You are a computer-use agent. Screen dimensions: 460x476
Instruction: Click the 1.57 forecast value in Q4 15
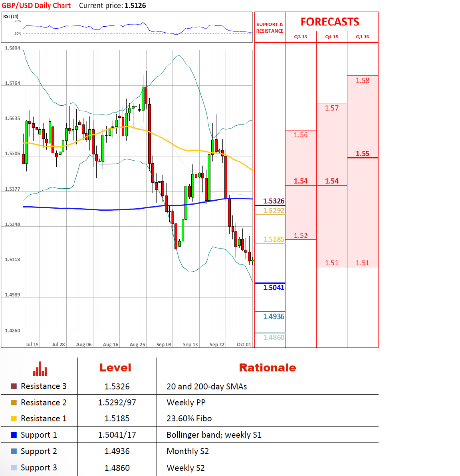(x=331, y=108)
